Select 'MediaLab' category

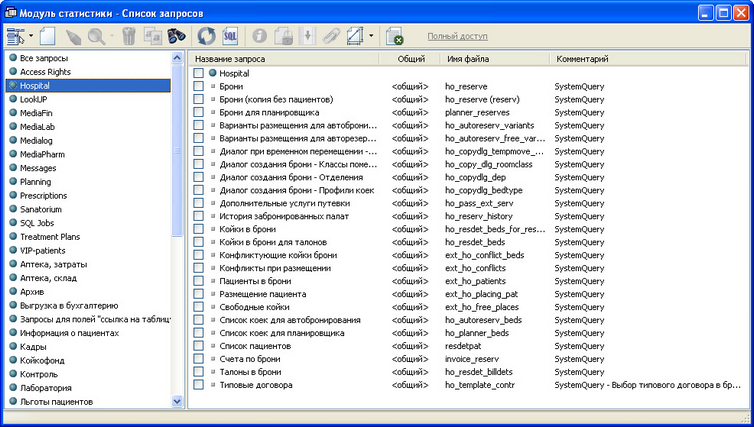point(38,127)
